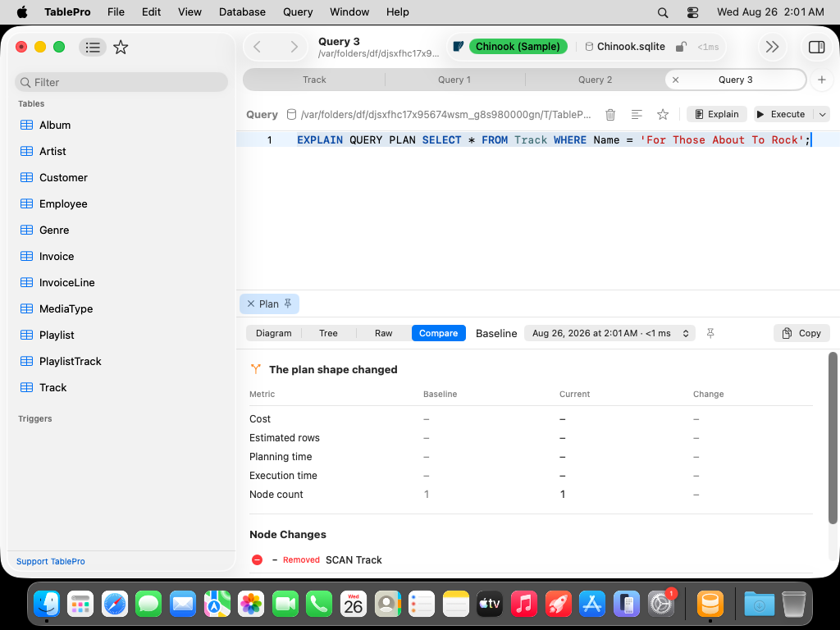Click the red Removed node icon
The width and height of the screenshot is (840, 630).
click(x=257, y=559)
